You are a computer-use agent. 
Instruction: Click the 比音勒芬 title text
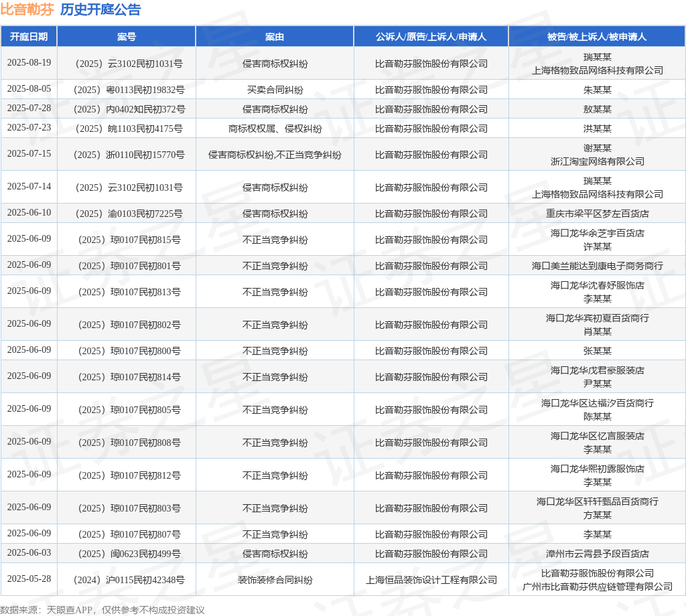(27, 9)
